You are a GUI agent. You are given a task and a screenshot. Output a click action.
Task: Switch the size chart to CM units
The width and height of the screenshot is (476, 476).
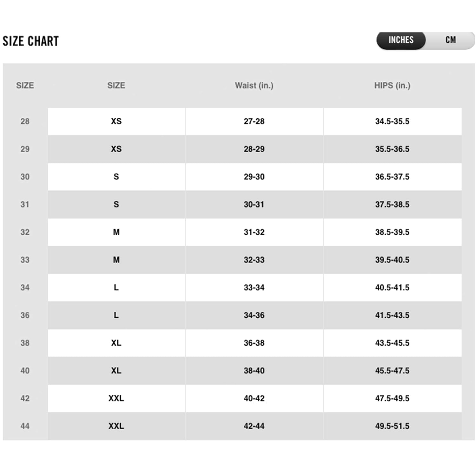point(450,40)
